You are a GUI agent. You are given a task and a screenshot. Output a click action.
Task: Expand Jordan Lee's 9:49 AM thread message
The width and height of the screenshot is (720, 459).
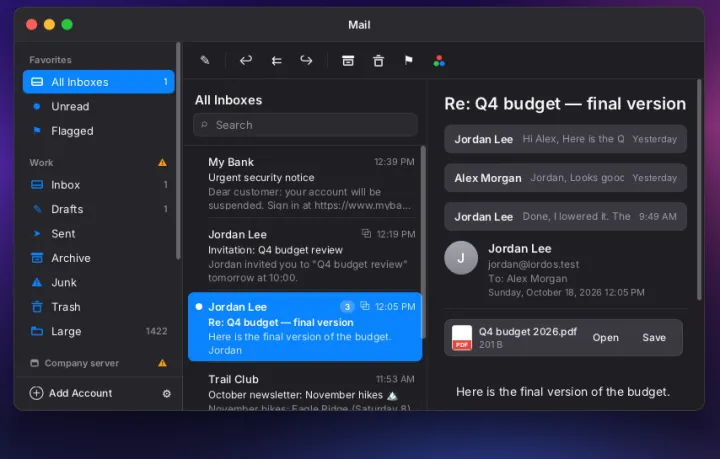565,217
